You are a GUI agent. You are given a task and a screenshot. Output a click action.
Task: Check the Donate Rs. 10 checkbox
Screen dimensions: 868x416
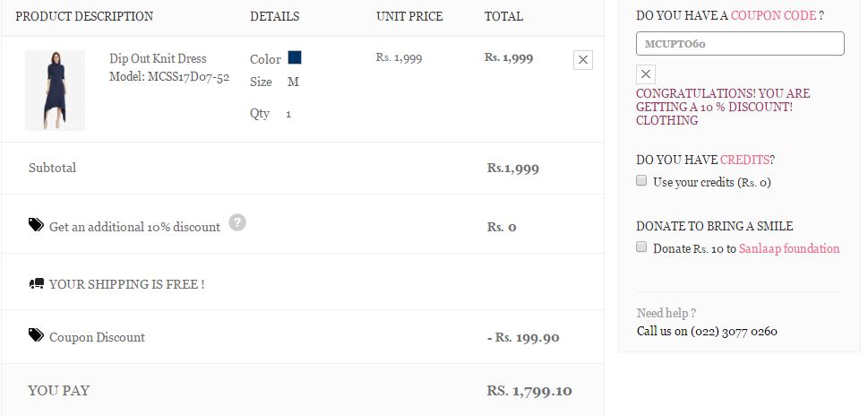(641, 247)
